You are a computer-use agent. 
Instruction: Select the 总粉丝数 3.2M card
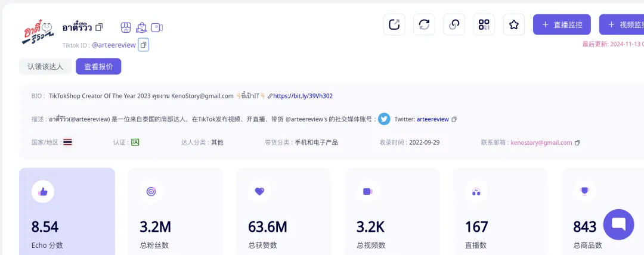pyautogui.click(x=175, y=212)
